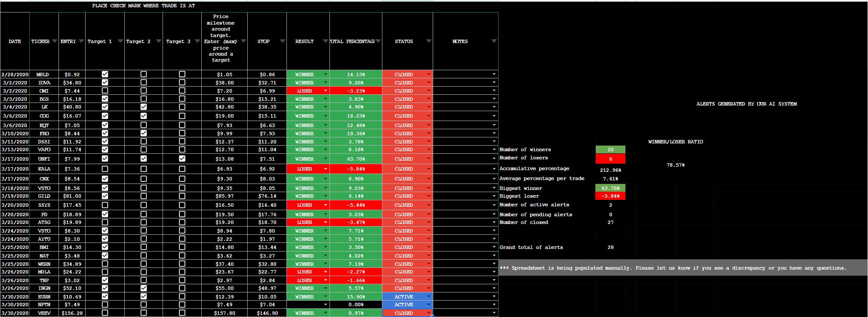Click the green Number of winners value 22
Screen dimensions: 868x317
[610, 149]
